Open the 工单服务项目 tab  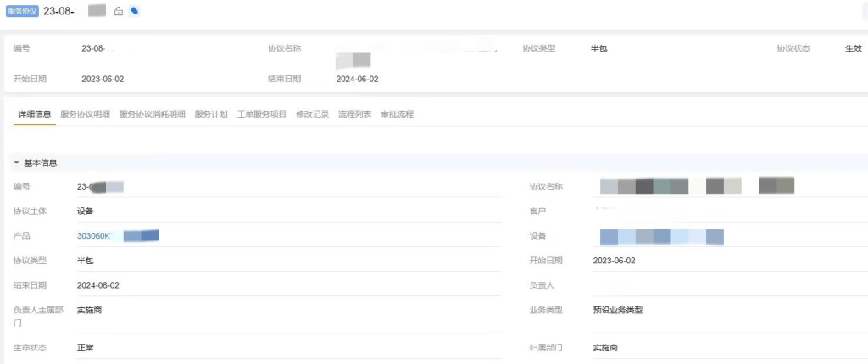(x=261, y=114)
